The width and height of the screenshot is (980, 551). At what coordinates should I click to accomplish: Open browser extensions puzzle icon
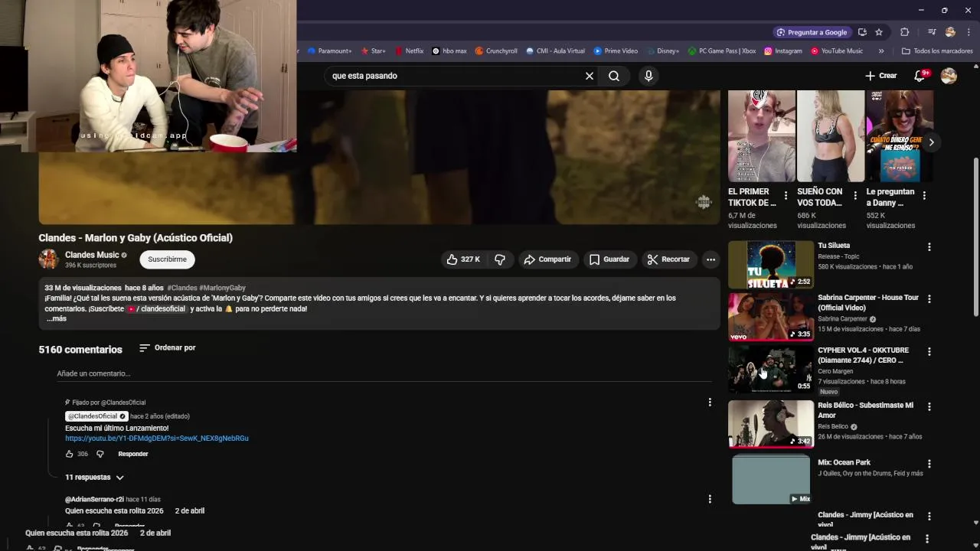pyautogui.click(x=904, y=32)
